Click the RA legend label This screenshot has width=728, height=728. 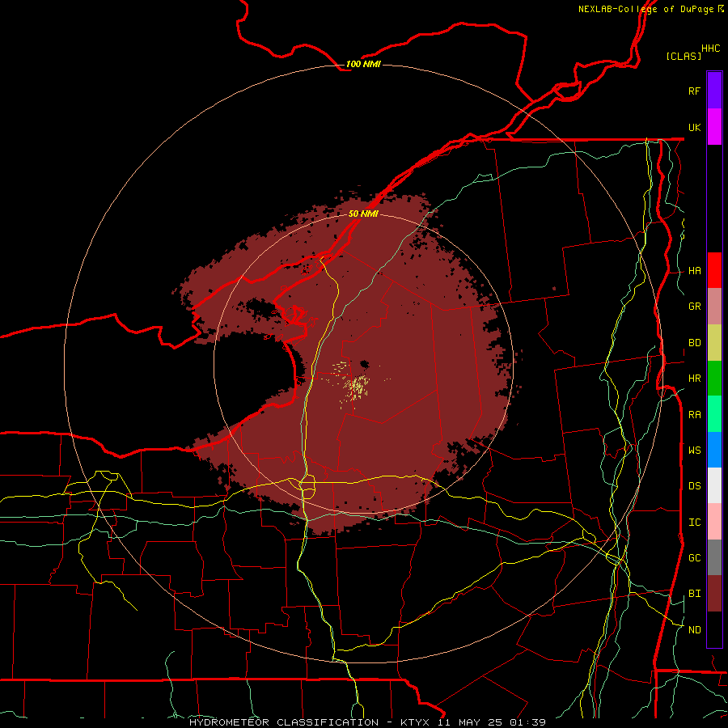(x=695, y=415)
